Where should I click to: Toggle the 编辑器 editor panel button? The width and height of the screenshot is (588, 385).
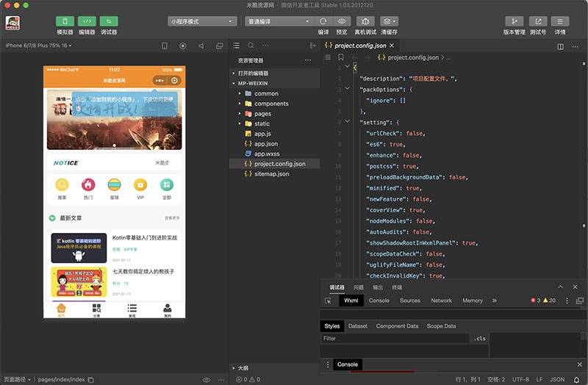click(87, 21)
